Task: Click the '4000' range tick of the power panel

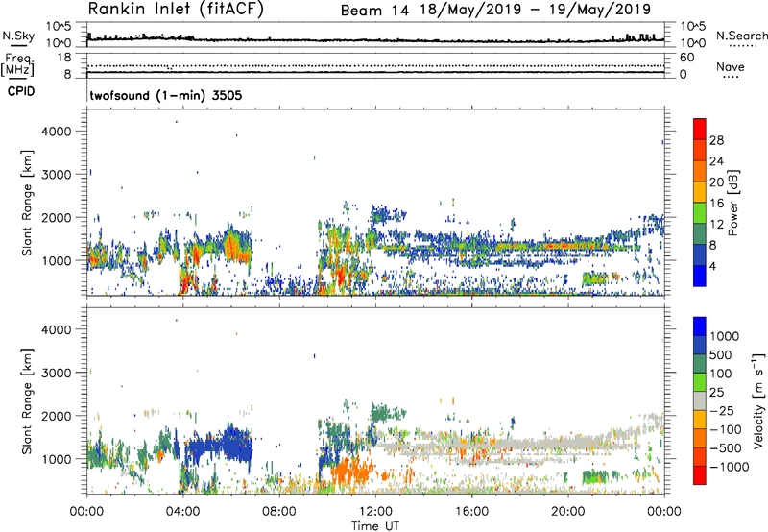Action: tap(57, 132)
